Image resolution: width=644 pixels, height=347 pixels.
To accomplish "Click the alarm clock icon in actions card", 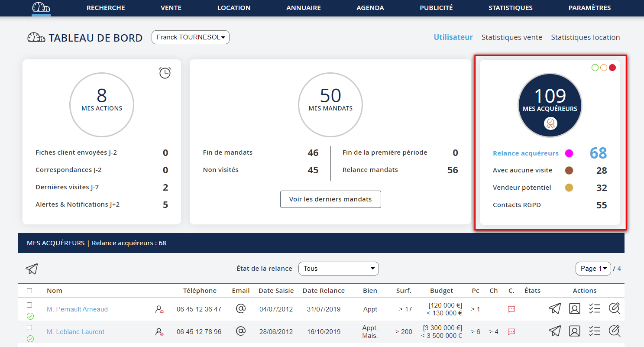I will [x=165, y=73].
